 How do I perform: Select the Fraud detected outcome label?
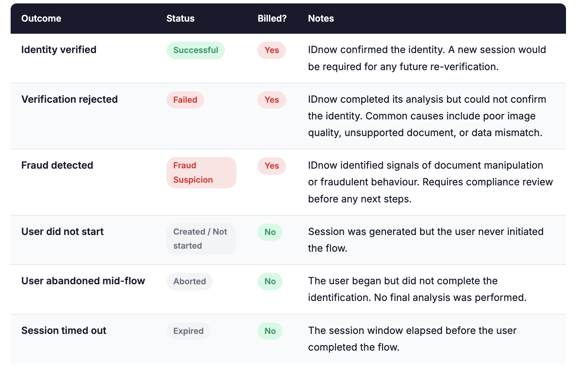(x=57, y=165)
